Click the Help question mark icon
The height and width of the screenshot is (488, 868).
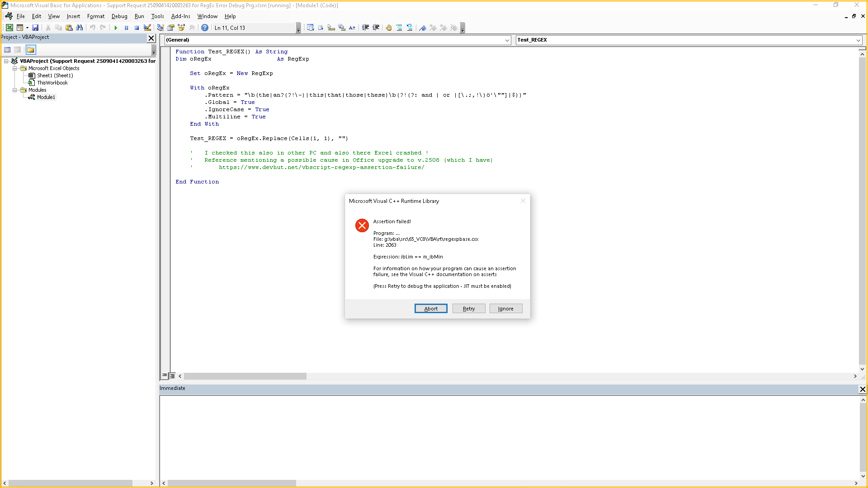tap(205, 28)
